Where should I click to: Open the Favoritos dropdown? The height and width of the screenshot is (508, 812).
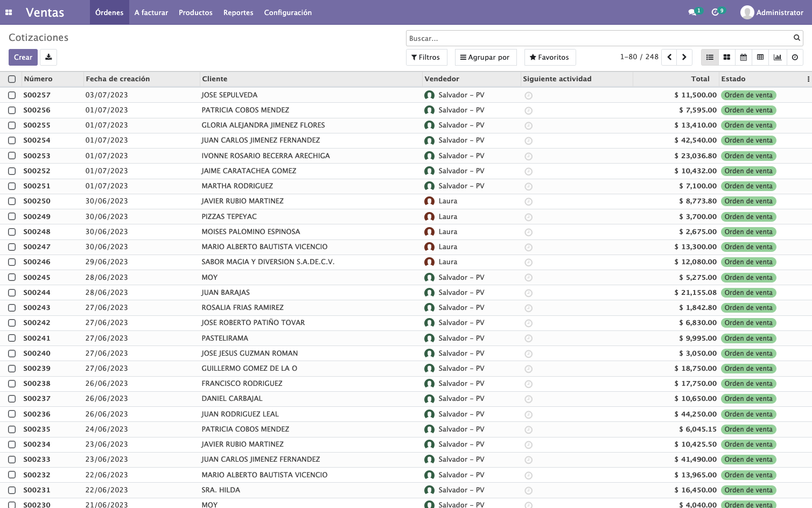point(550,57)
